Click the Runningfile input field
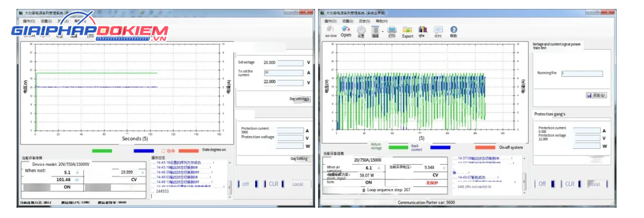Viewport: 644px width, 218px height. point(582,73)
